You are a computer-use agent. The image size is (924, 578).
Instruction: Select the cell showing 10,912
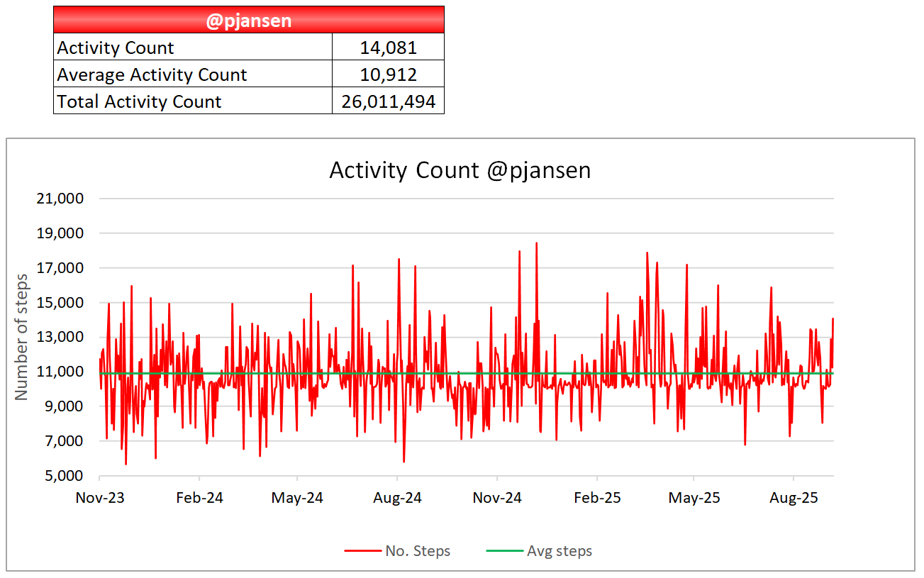(388, 75)
